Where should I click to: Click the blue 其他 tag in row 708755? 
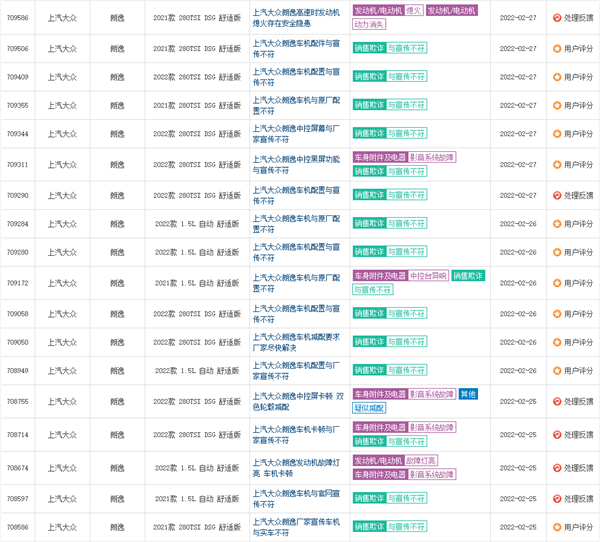[468, 394]
